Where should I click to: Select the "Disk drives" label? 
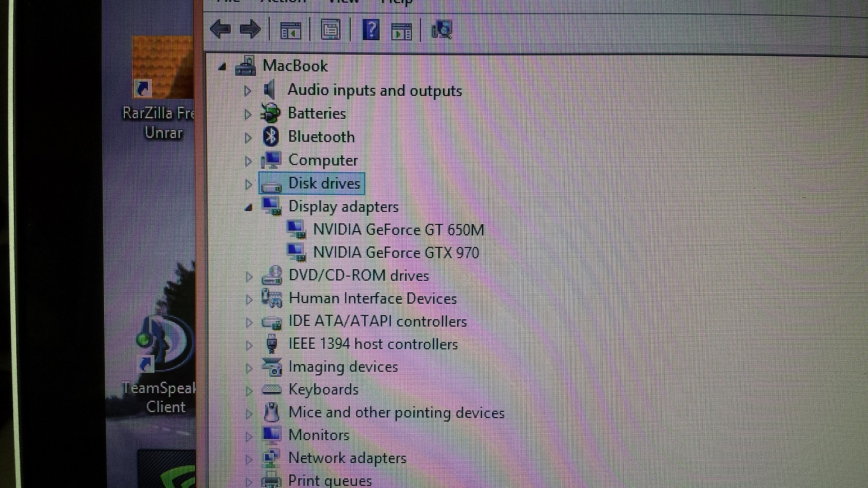[324, 183]
